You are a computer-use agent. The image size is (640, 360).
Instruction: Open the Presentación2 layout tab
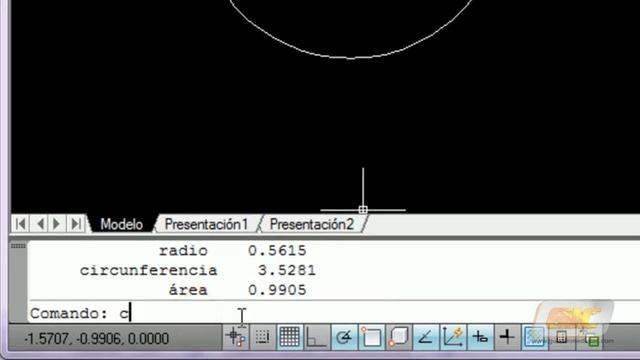[x=312, y=224]
